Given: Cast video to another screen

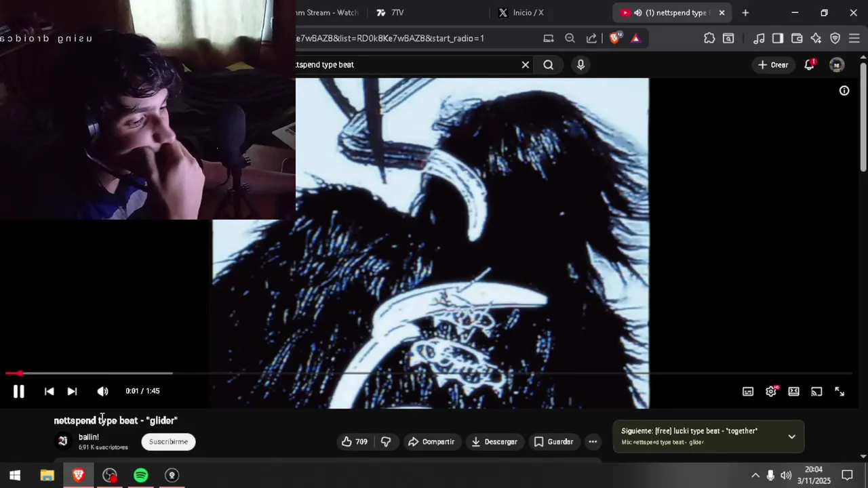Looking at the screenshot, I should pos(816,391).
